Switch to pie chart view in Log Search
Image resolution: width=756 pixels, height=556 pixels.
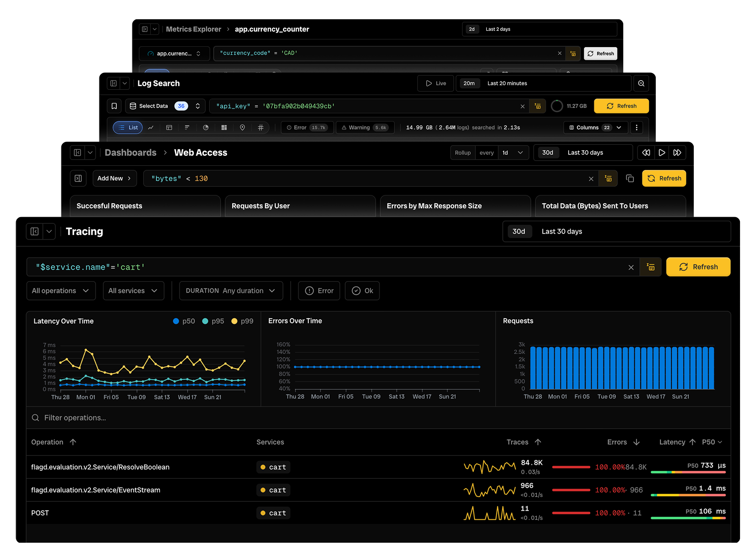[x=206, y=127]
